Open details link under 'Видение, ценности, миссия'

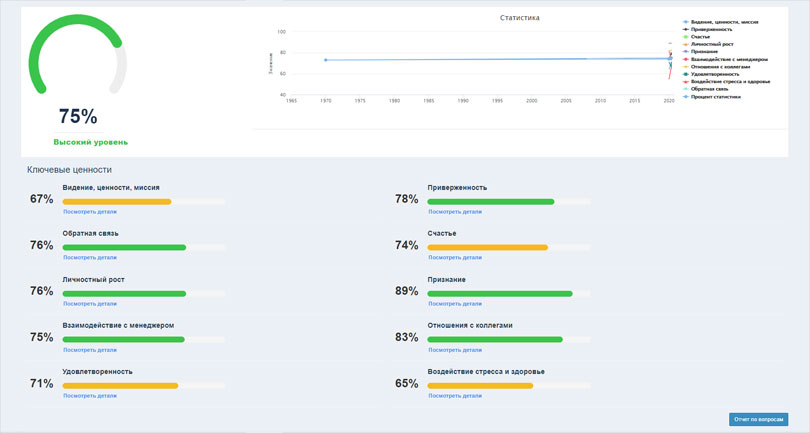(x=90, y=212)
